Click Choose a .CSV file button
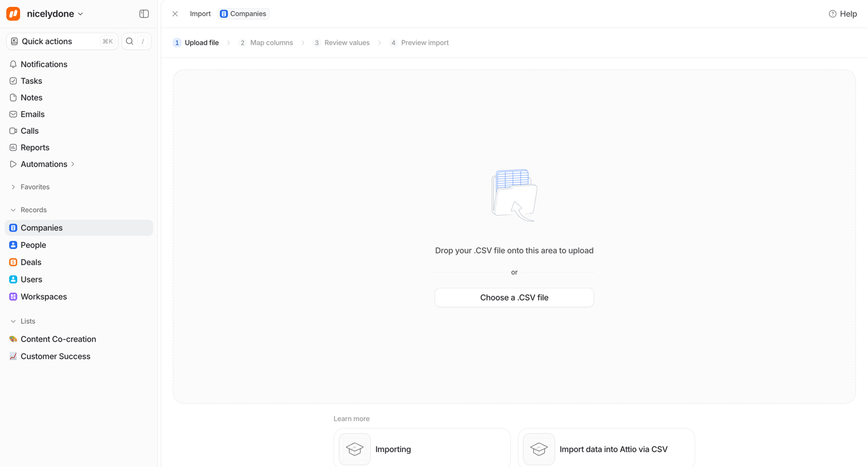The height and width of the screenshot is (467, 868). point(514,297)
